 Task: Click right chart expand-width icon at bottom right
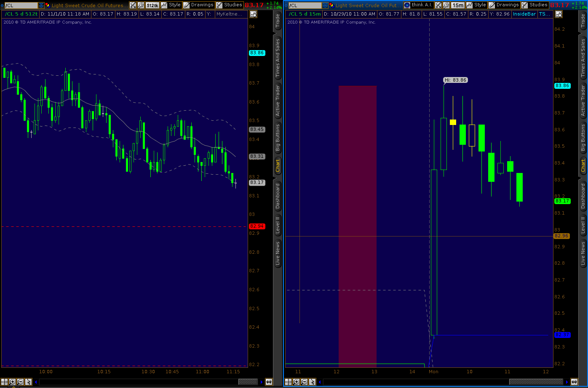pyautogui.click(x=575, y=382)
